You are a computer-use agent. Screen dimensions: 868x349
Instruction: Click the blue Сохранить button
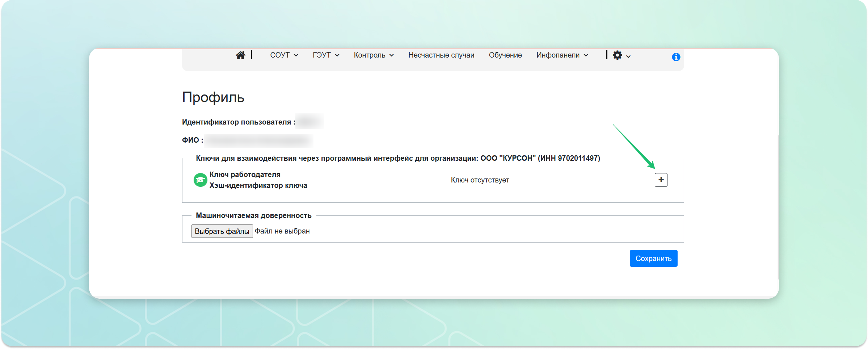(x=653, y=258)
